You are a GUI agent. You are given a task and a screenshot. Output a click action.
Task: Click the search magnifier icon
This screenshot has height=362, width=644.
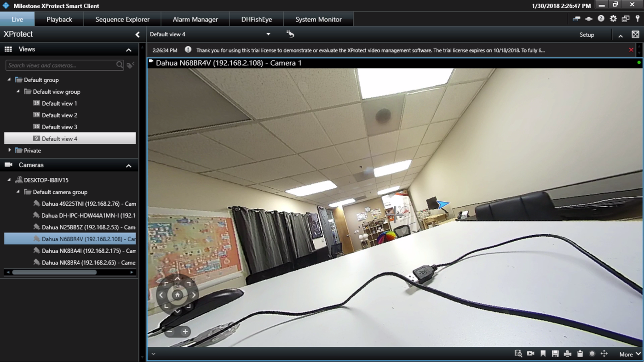click(120, 65)
